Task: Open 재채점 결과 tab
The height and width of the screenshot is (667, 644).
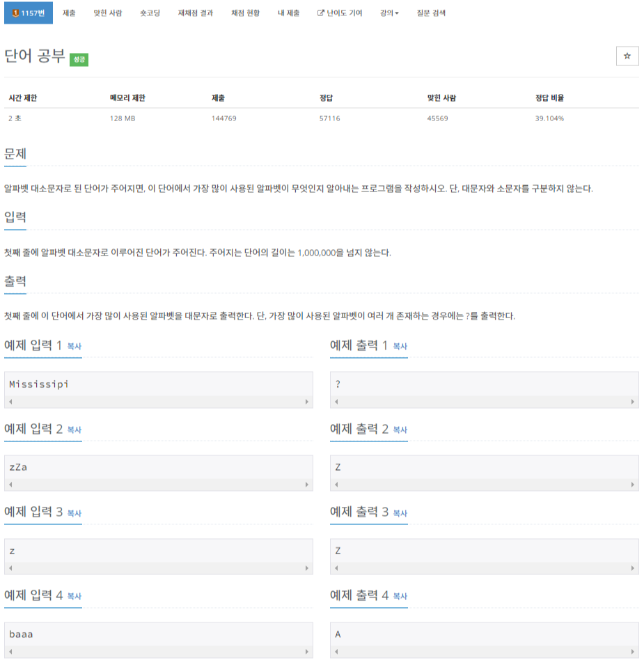Action: [x=195, y=13]
